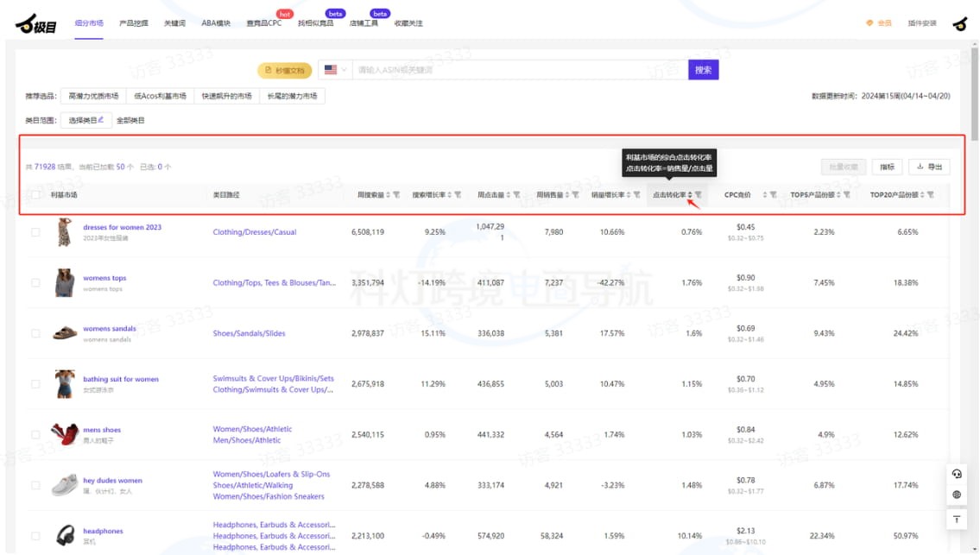This screenshot has height=555, width=980.
Task: Open the US flag country dropdown
Action: (x=334, y=70)
